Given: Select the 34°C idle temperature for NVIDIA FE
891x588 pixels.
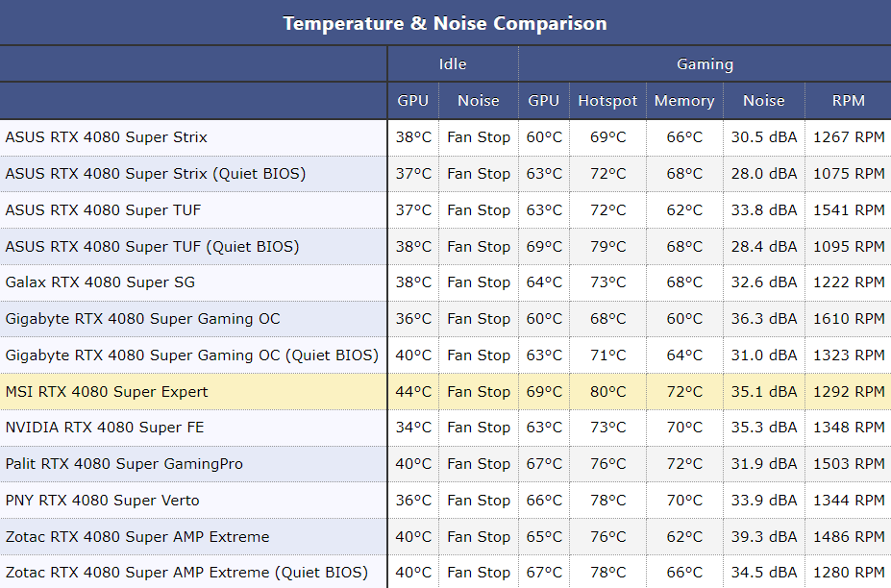Looking at the screenshot, I should point(413,428).
